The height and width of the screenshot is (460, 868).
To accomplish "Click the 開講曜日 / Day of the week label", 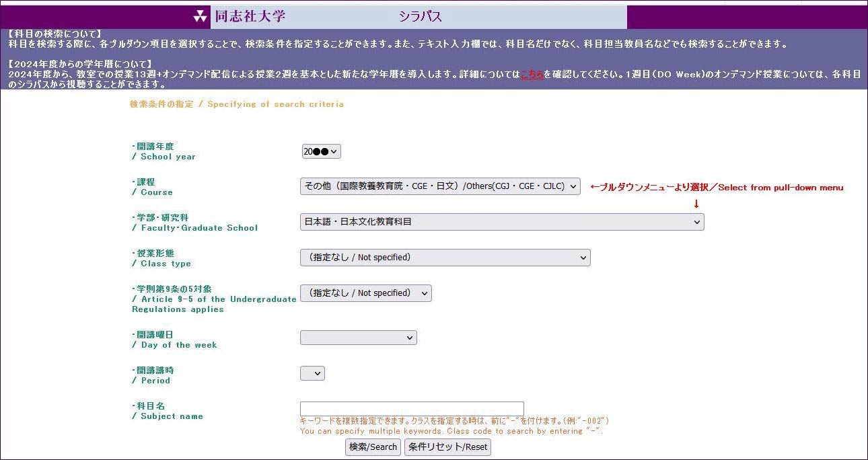I will (174, 340).
